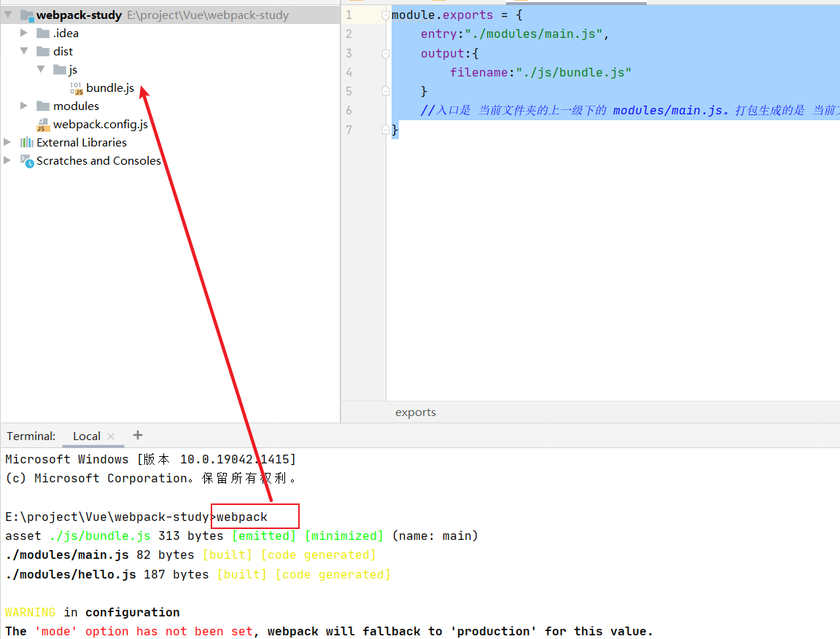Viewport: 840px width, 639px height.
Task: Click the webpack command in terminal
Action: (241, 517)
